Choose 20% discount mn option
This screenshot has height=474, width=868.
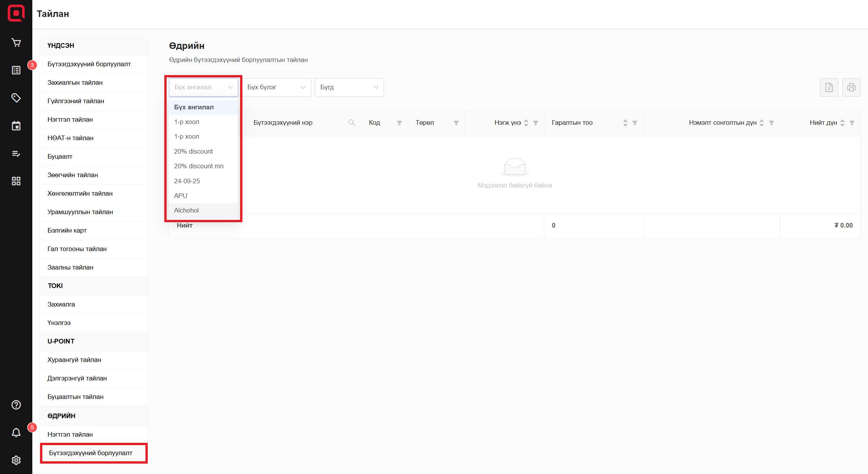tap(199, 166)
